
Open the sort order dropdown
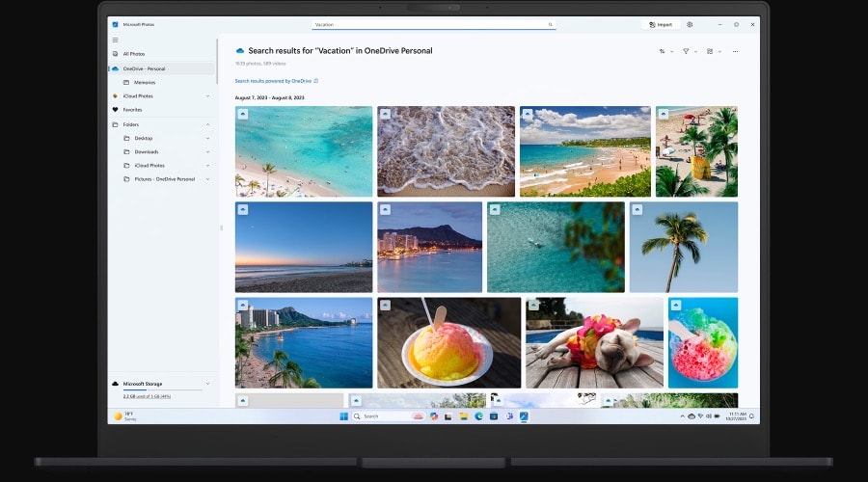666,51
